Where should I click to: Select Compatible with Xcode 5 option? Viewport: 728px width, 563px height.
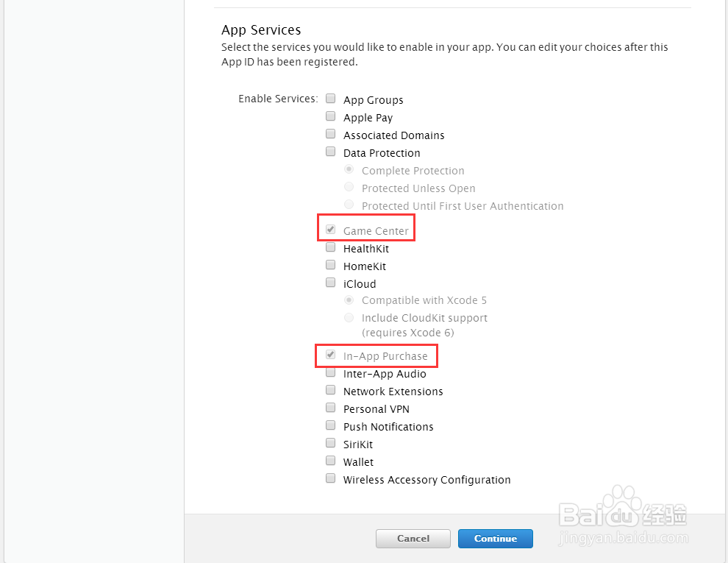pos(349,300)
